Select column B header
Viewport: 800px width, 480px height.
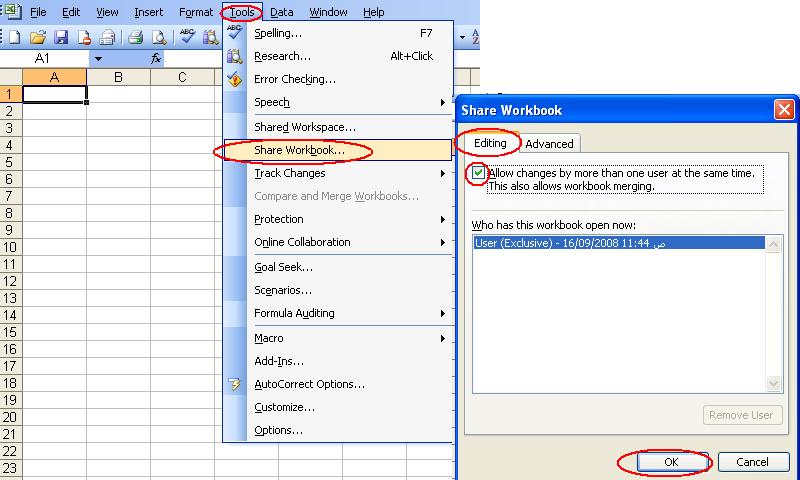118,77
